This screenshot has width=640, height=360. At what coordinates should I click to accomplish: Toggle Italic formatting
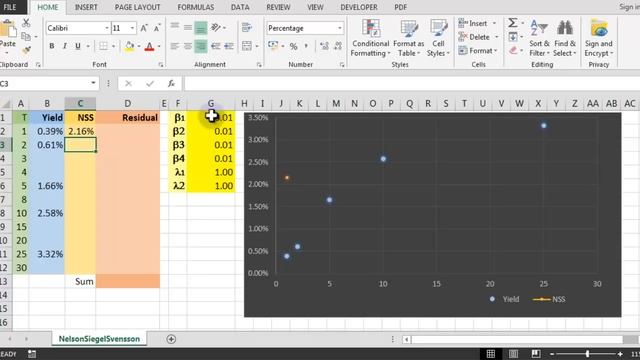(64, 46)
